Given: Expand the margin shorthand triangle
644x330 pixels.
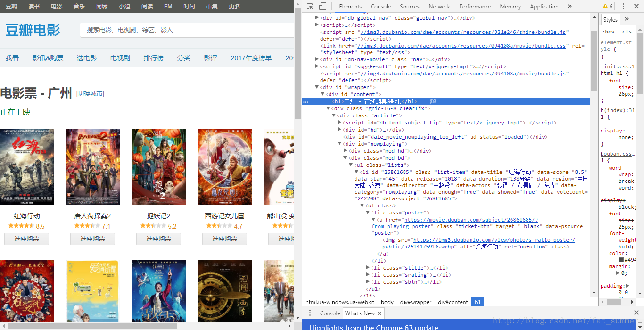Looking at the screenshot, I should [x=618, y=273].
